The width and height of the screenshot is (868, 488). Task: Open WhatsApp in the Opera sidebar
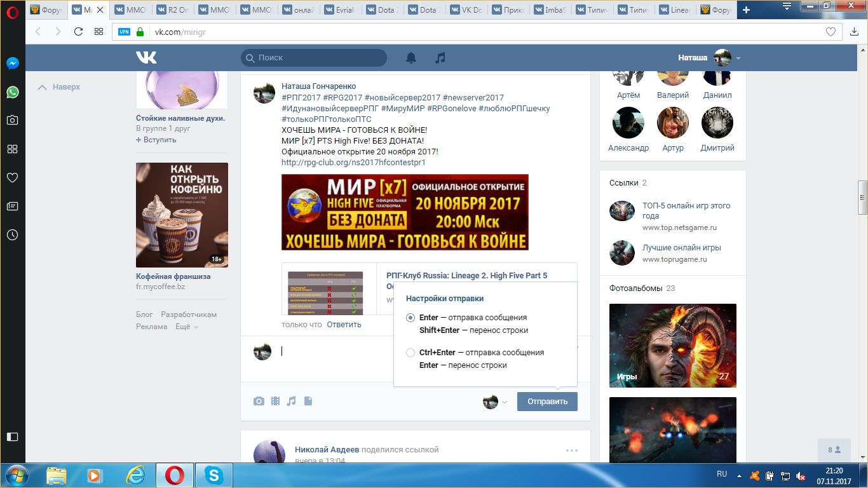click(12, 92)
